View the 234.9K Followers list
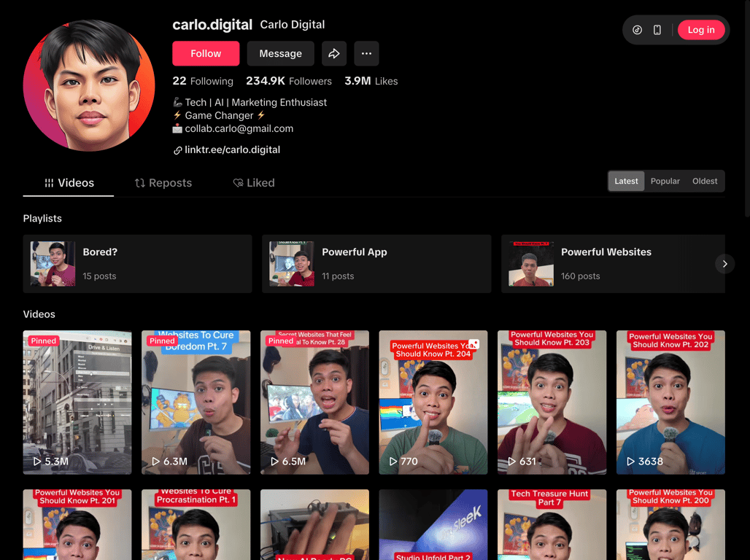This screenshot has width=750, height=560. pos(289,81)
